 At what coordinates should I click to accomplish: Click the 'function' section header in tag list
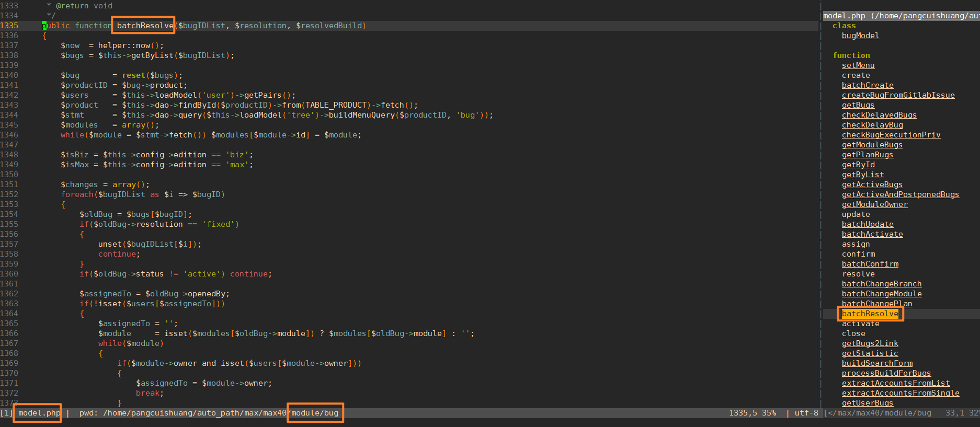pos(851,55)
